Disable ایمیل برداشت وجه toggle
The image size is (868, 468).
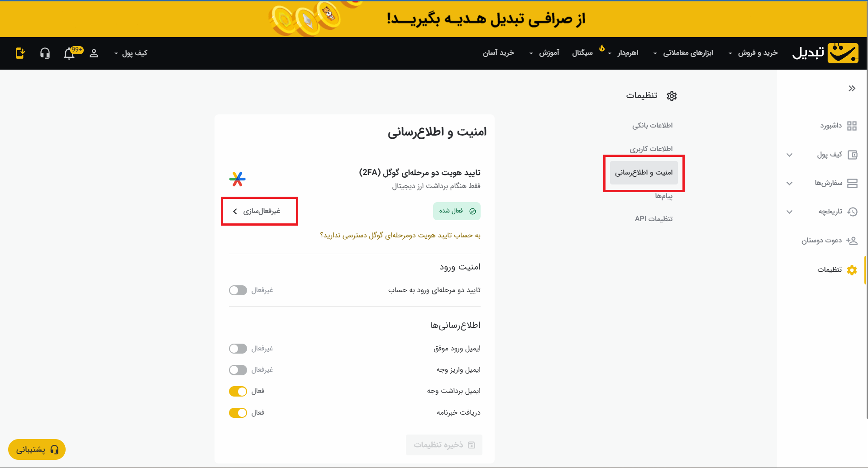coord(238,391)
